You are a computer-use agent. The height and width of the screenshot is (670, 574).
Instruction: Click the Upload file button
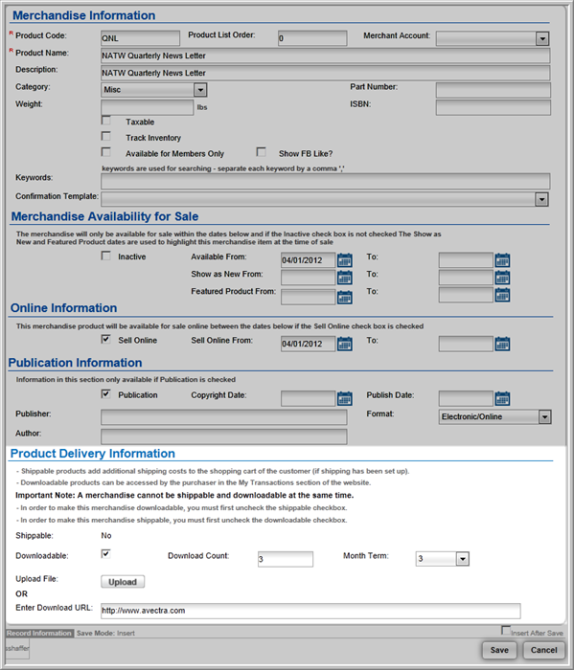coord(123,582)
